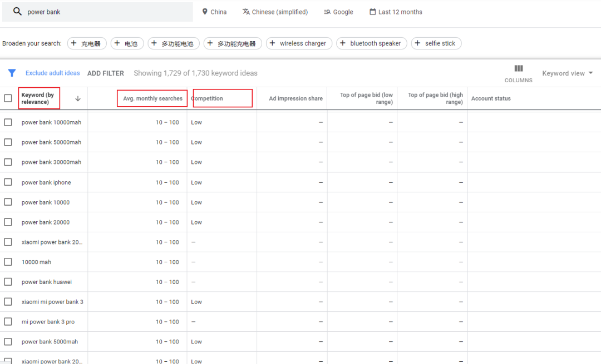Add the bluetooth speaker suggestion chip
The width and height of the screenshot is (601, 364).
(x=372, y=43)
